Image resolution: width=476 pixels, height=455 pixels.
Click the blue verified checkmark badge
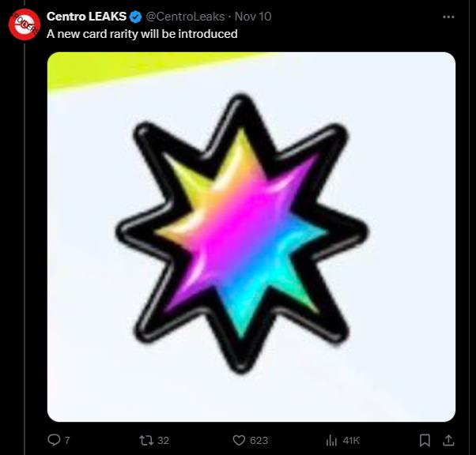136,17
